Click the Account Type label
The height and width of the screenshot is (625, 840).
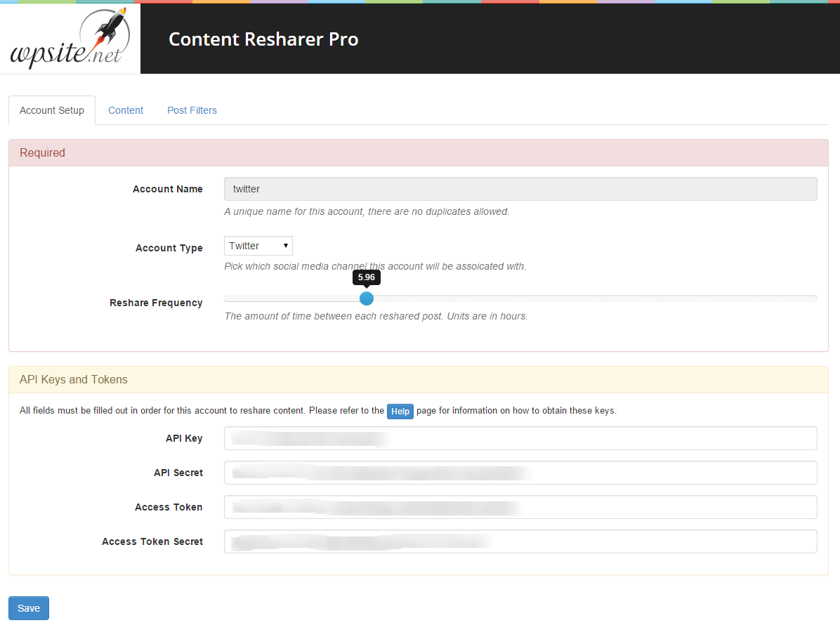169,248
